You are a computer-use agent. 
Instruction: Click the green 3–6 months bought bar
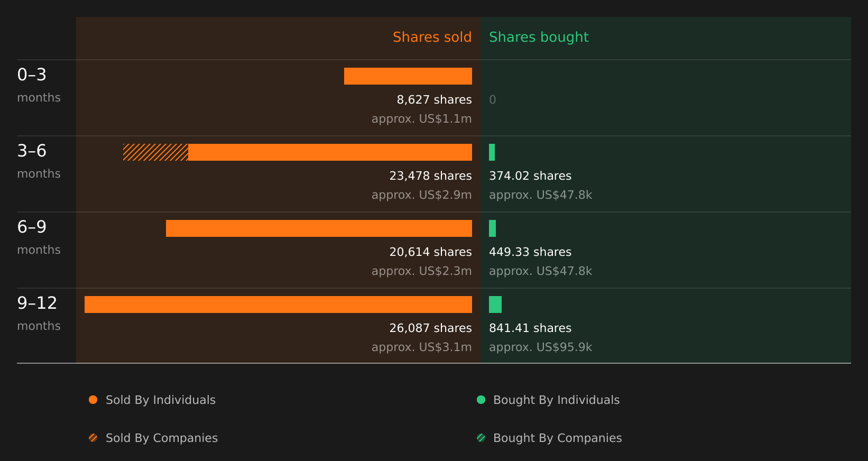(x=492, y=152)
